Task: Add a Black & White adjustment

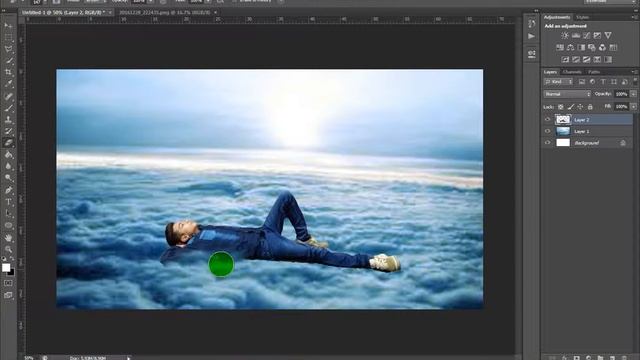Action: pyautogui.click(x=581, y=48)
